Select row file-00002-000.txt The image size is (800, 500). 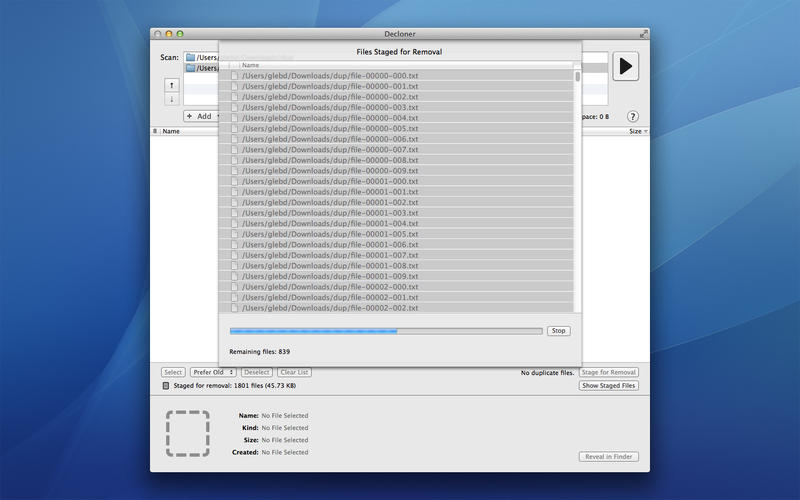point(396,287)
